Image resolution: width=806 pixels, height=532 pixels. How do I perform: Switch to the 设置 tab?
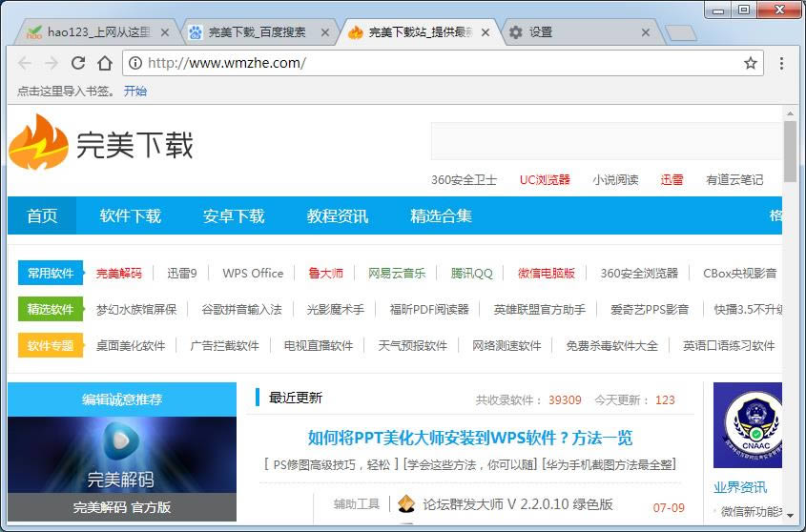pyautogui.click(x=572, y=32)
